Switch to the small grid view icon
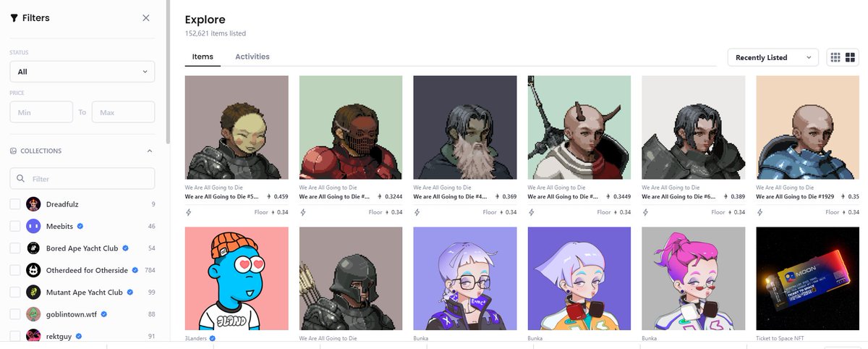 tap(836, 57)
